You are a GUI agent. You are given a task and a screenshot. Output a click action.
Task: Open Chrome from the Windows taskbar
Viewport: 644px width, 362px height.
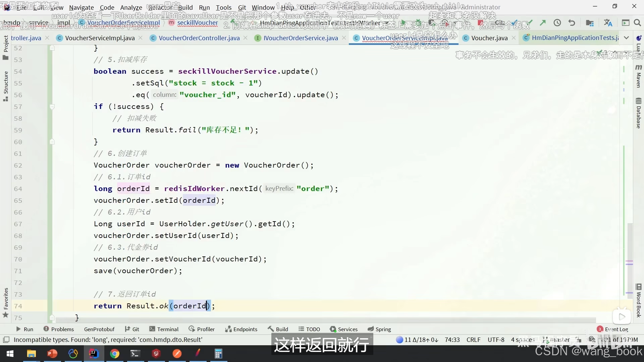click(x=115, y=354)
